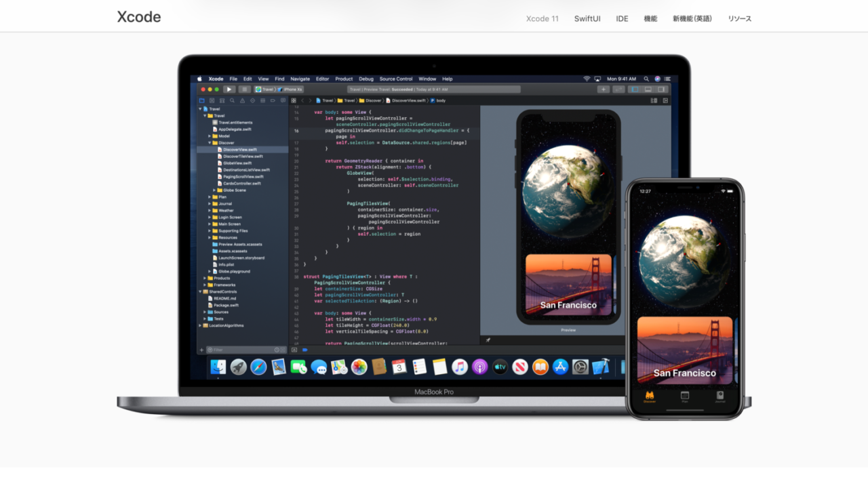Toggle the debug area (bottom) panel
868x488 pixels.
[x=648, y=89]
